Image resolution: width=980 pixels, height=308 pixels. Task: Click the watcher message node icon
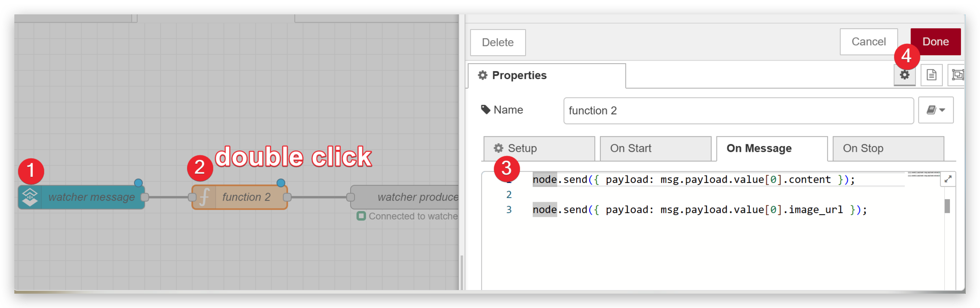tap(30, 197)
